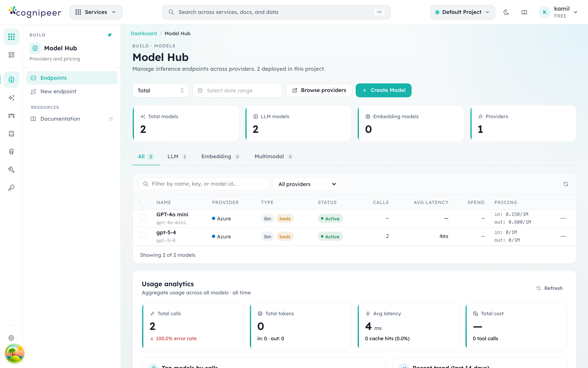Screen dimensions: 588x368
Task: Open the settings gear in left rail
Action: tap(11, 338)
